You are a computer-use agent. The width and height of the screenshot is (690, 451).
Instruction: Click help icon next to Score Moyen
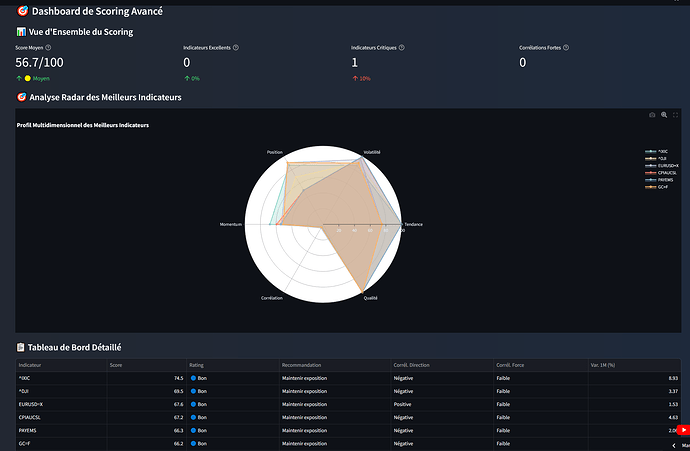[x=48, y=47]
